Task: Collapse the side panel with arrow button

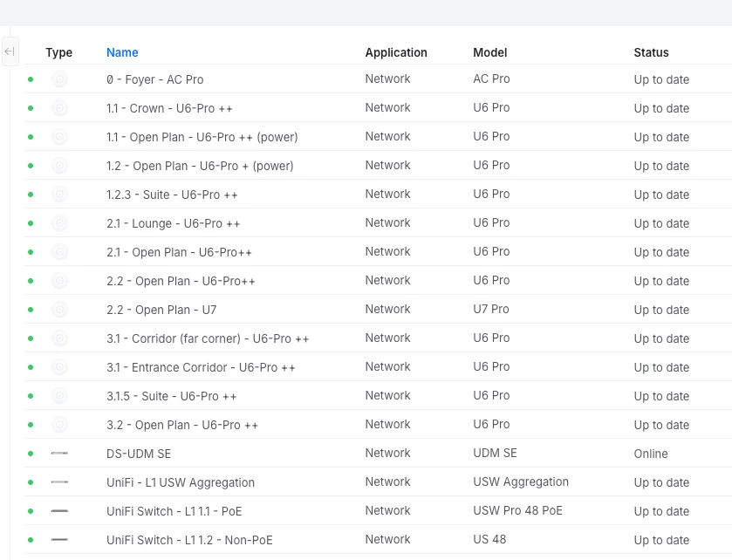Action: click(x=10, y=52)
